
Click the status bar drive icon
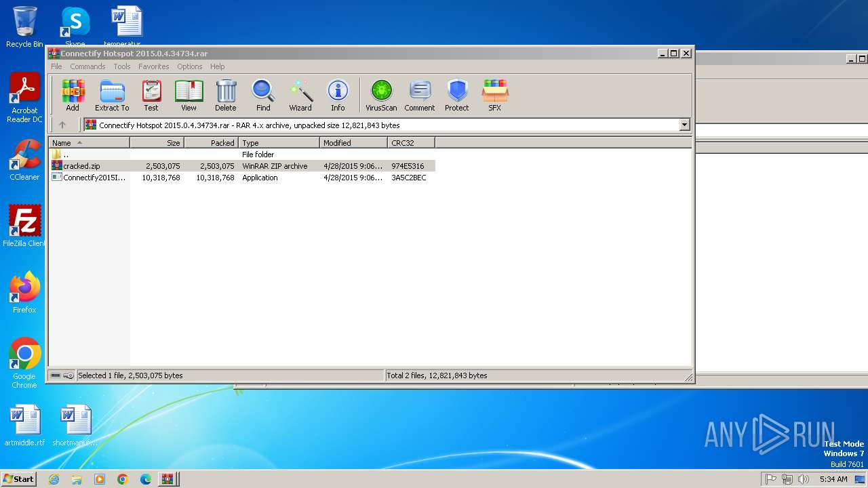[56, 375]
